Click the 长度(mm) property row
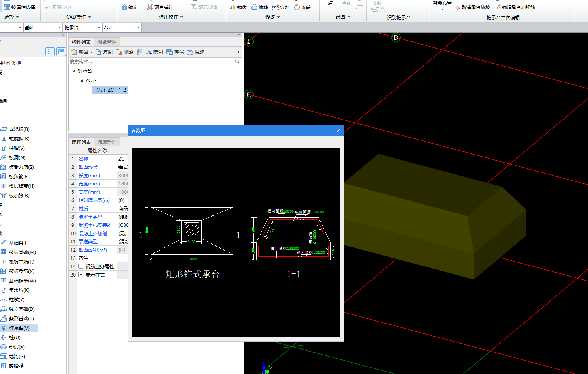Viewport: 588px width, 374px height. [98, 176]
